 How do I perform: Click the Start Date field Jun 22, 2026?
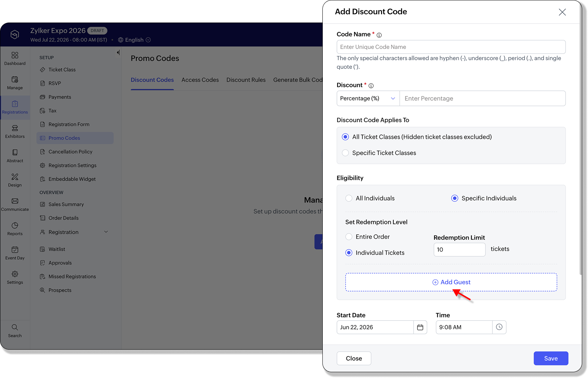[x=375, y=327]
